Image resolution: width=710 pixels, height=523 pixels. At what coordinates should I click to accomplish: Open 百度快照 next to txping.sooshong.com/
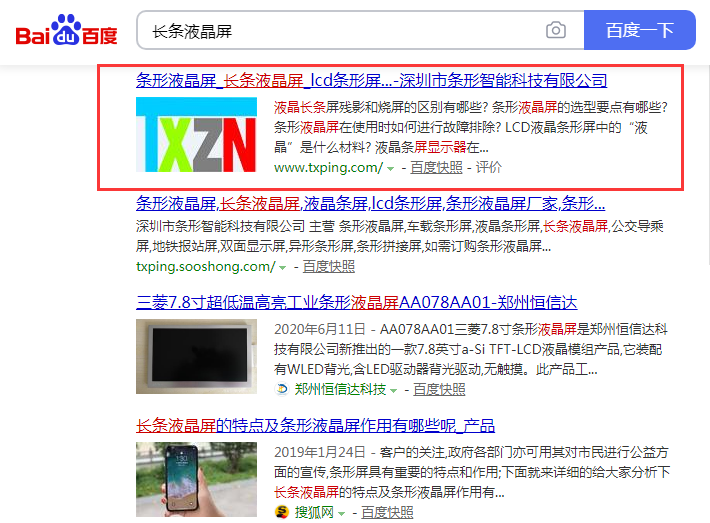tap(328, 267)
